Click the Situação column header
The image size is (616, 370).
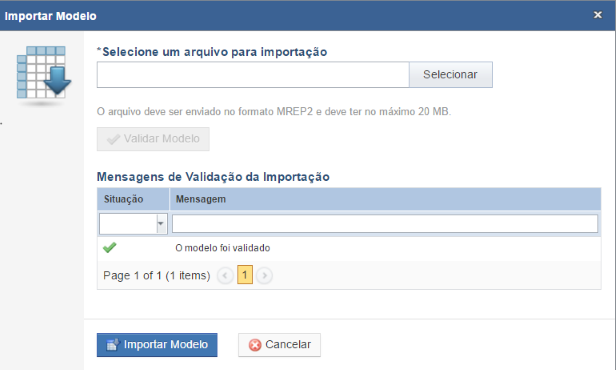coord(133,199)
